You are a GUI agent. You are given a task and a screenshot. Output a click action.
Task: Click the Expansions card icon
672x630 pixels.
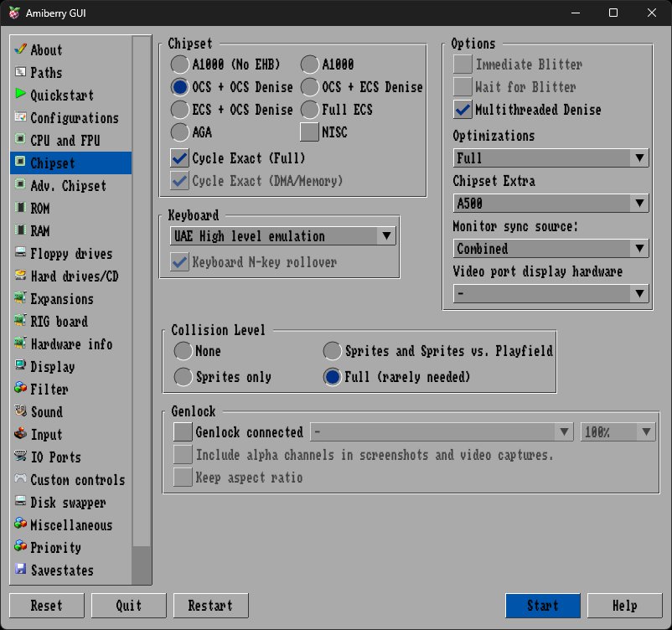(20, 297)
